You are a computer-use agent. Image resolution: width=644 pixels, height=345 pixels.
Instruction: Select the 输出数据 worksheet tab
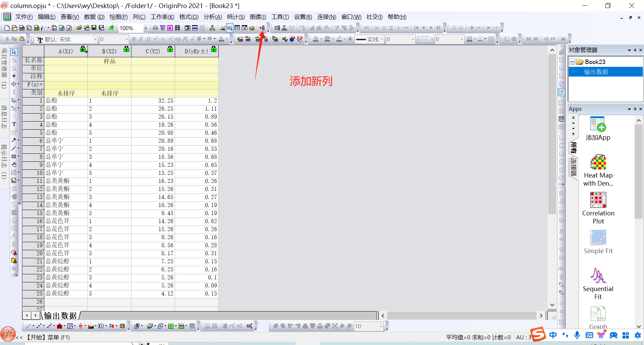coord(60,316)
